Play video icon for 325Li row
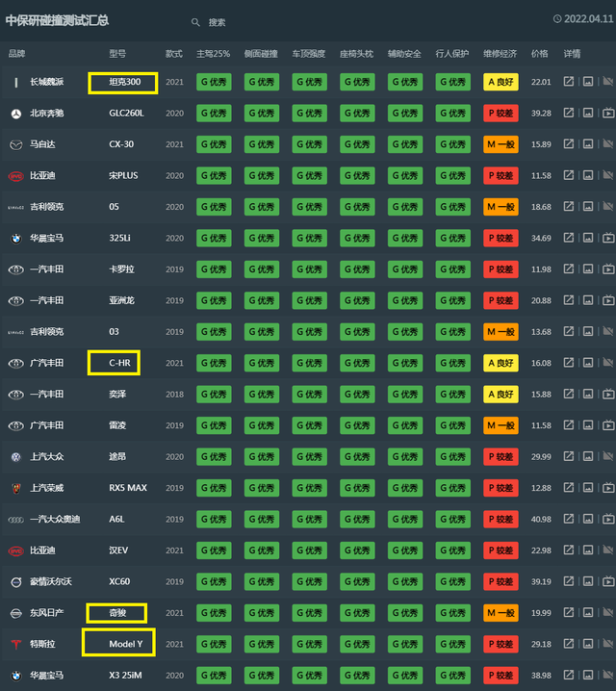Viewport: 616px width, 691px height. pyautogui.click(x=608, y=238)
